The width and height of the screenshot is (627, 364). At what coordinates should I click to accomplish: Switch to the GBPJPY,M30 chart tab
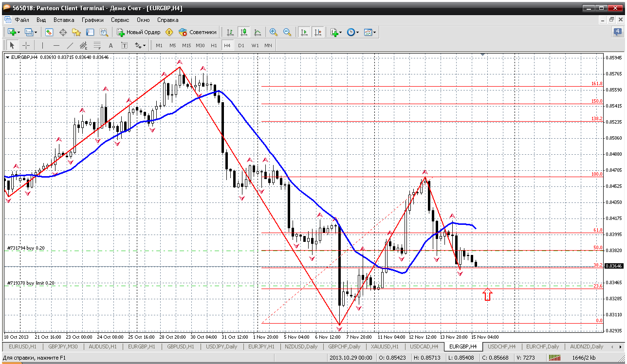coord(62,346)
